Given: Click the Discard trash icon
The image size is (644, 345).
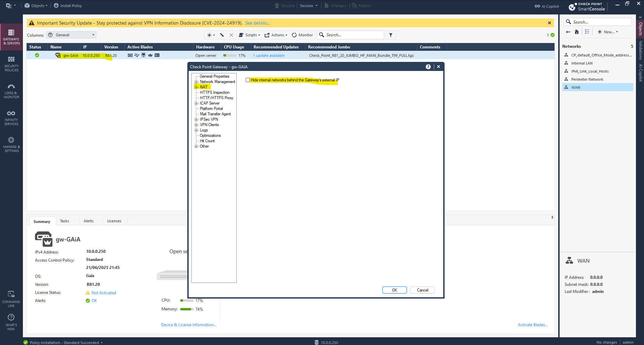Looking at the screenshot, I should coord(277,6).
